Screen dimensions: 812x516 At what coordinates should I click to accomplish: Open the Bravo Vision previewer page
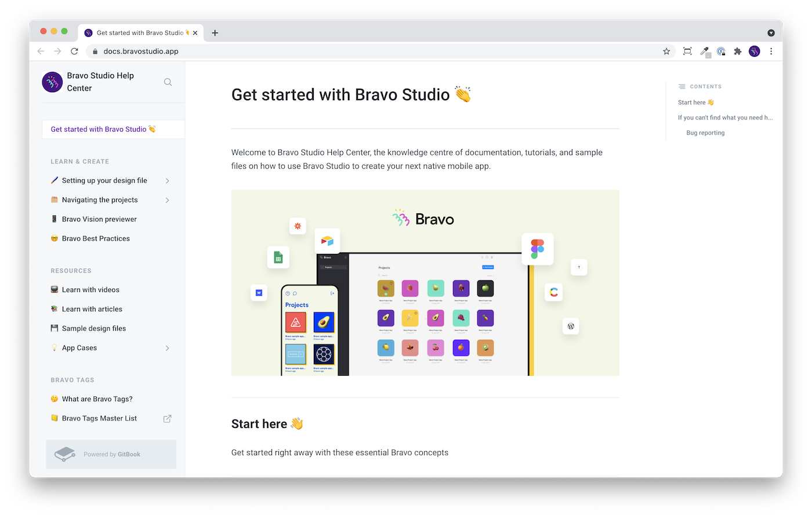pyautogui.click(x=99, y=219)
